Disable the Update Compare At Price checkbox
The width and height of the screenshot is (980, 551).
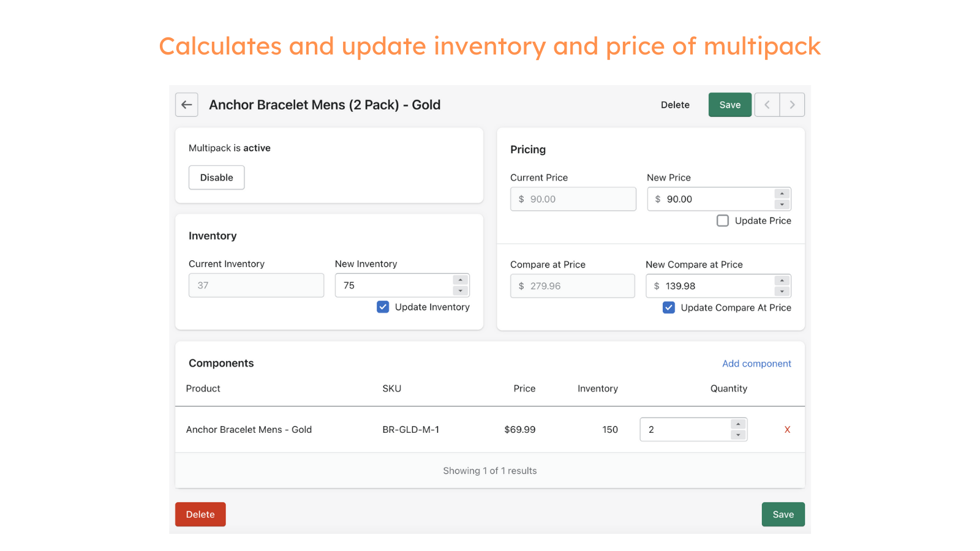[668, 307]
